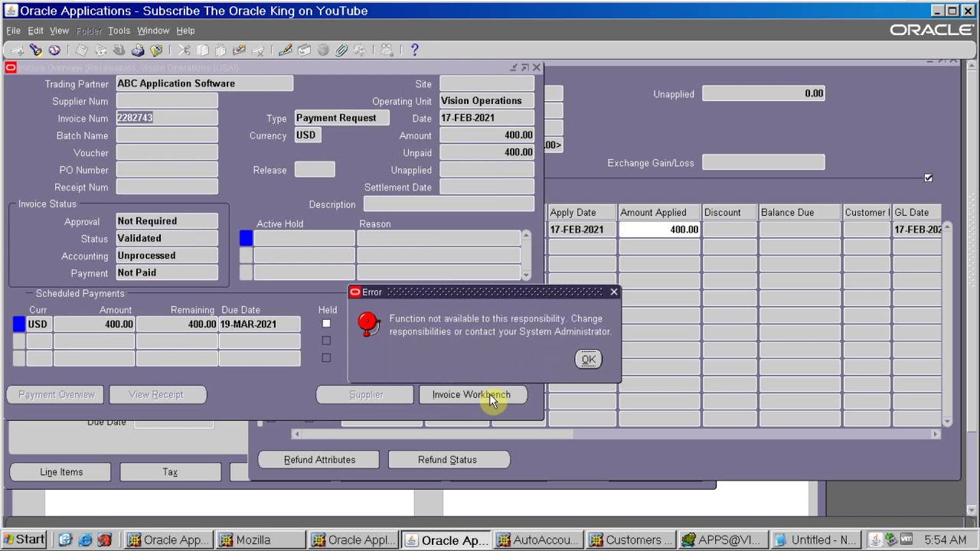This screenshot has width=980, height=551.
Task: Click the red error bell icon
Action: [x=368, y=324]
